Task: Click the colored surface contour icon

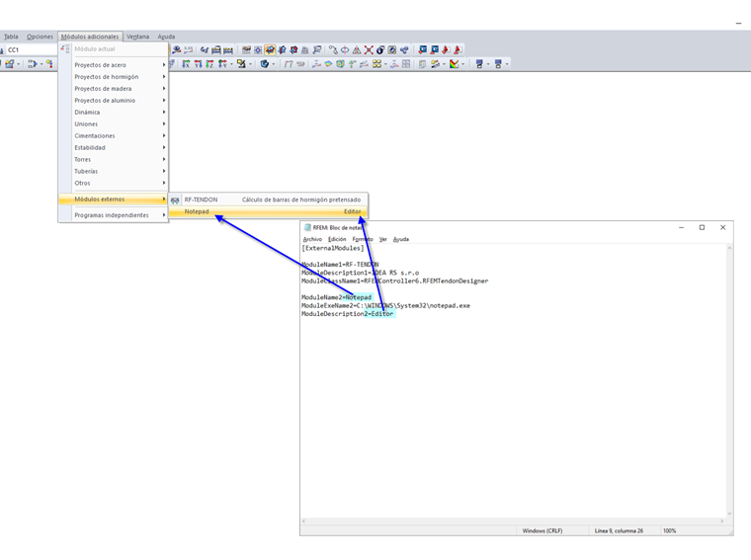Action: tap(328, 63)
